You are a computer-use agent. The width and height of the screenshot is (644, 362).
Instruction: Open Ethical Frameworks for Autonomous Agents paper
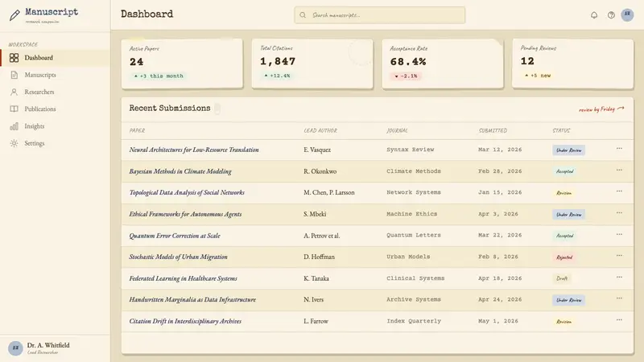pyautogui.click(x=185, y=214)
